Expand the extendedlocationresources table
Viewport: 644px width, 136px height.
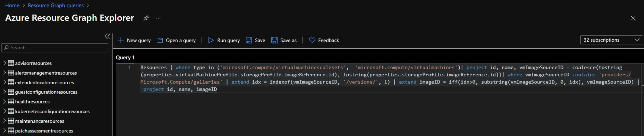pyautogui.click(x=4, y=82)
